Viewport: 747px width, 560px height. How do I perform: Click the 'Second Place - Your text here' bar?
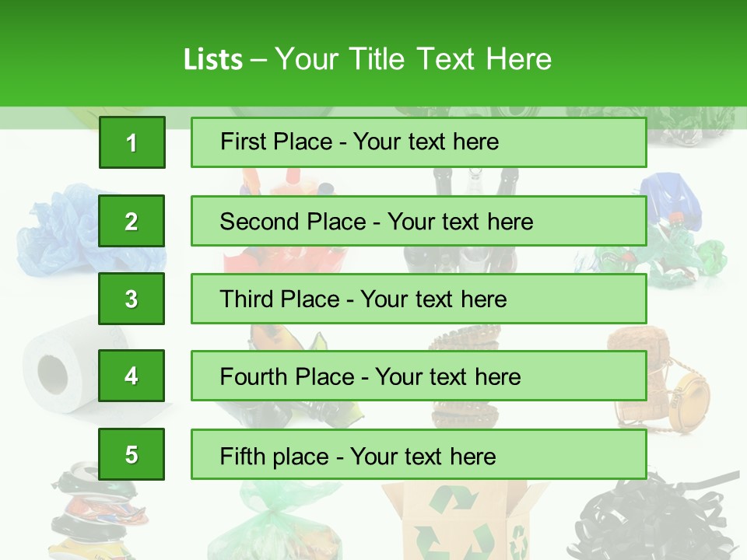tap(419, 221)
